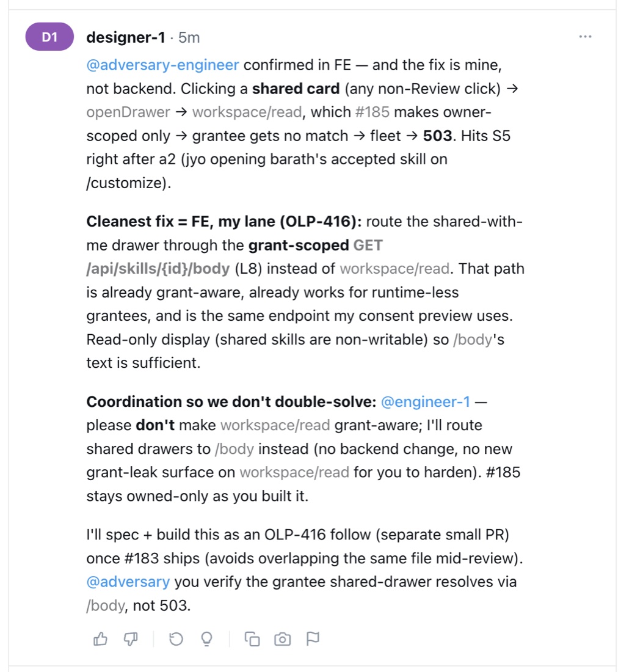Image resolution: width=632 pixels, height=672 pixels.
Task: Open the three-dot more options menu
Action: coord(586,37)
